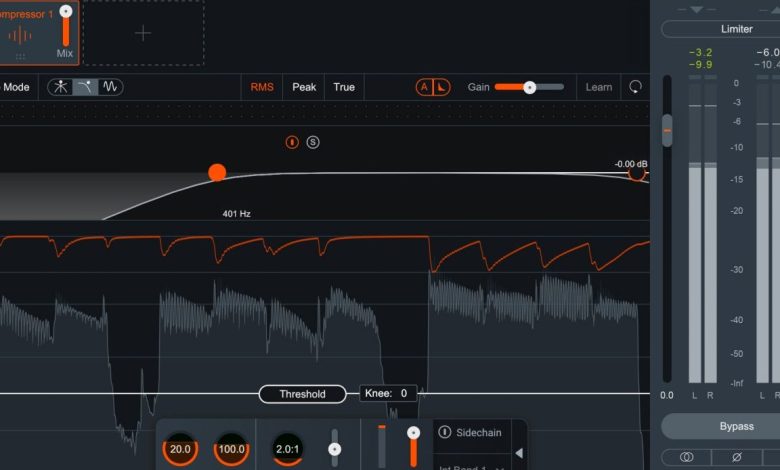Click the Threshold handle
This screenshot has width=780, height=470.
pos(302,394)
